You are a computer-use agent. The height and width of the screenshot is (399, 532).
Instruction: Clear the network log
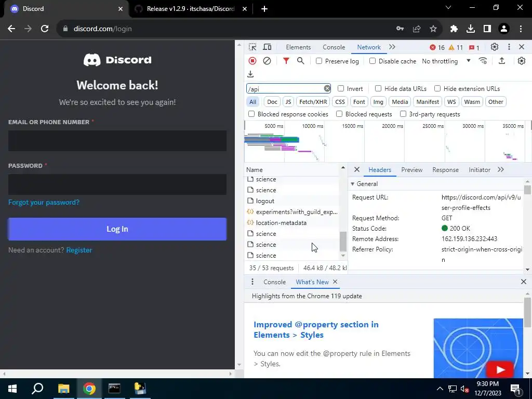[267, 61]
